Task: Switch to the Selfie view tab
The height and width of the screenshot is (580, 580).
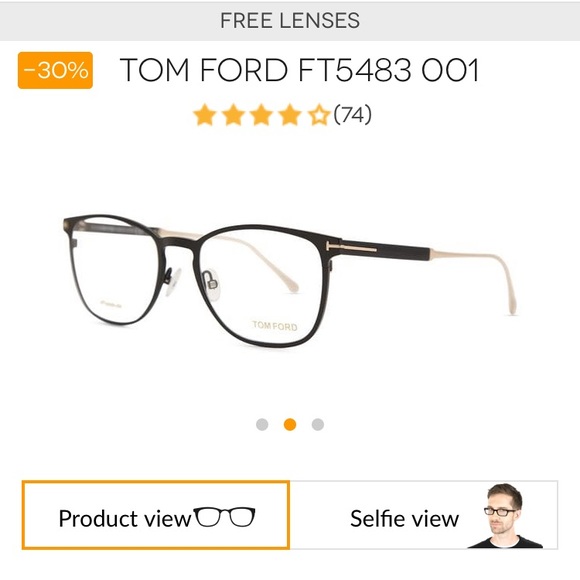Action: click(x=424, y=515)
